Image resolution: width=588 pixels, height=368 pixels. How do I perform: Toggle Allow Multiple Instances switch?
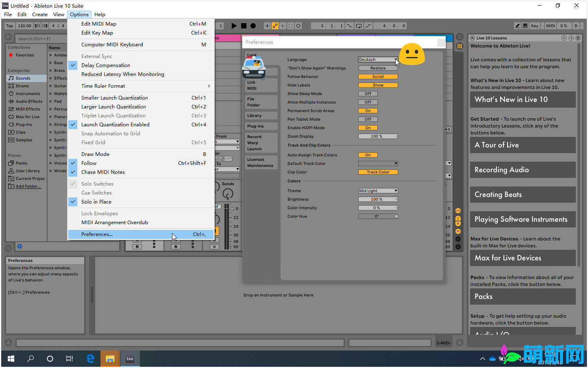(x=368, y=102)
